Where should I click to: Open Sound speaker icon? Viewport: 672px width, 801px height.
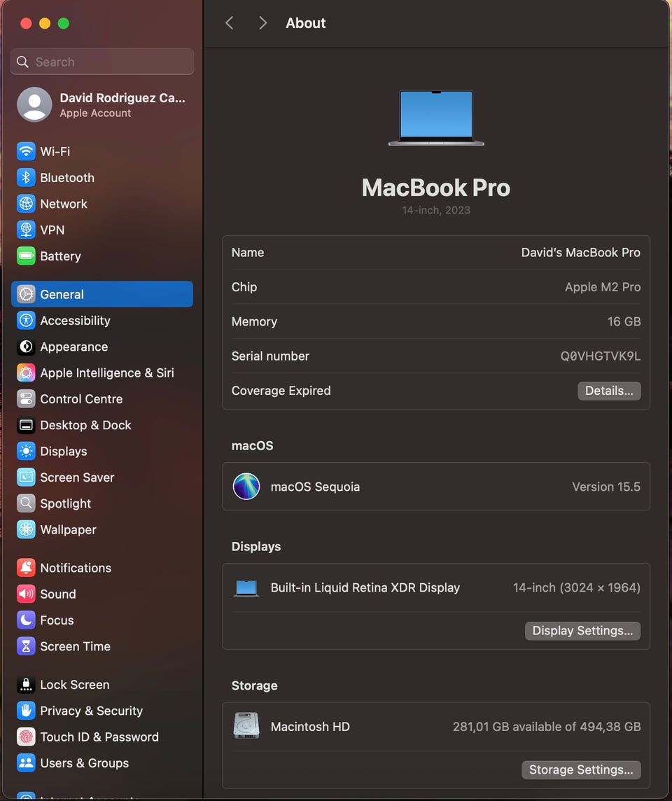26,594
